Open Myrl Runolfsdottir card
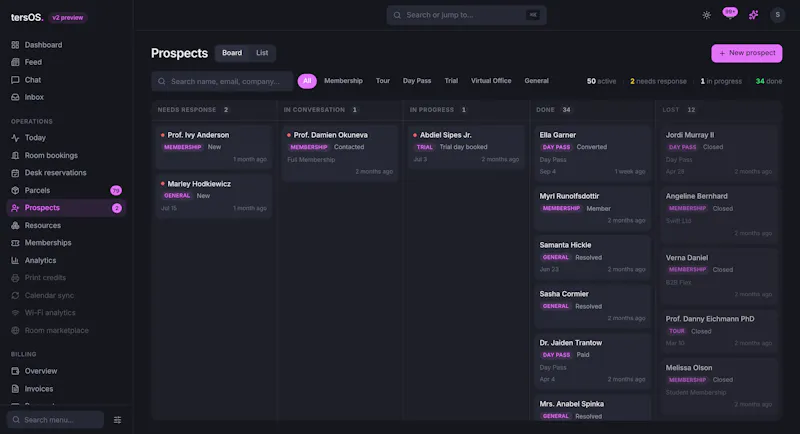The width and height of the screenshot is (800, 434). tap(592, 208)
